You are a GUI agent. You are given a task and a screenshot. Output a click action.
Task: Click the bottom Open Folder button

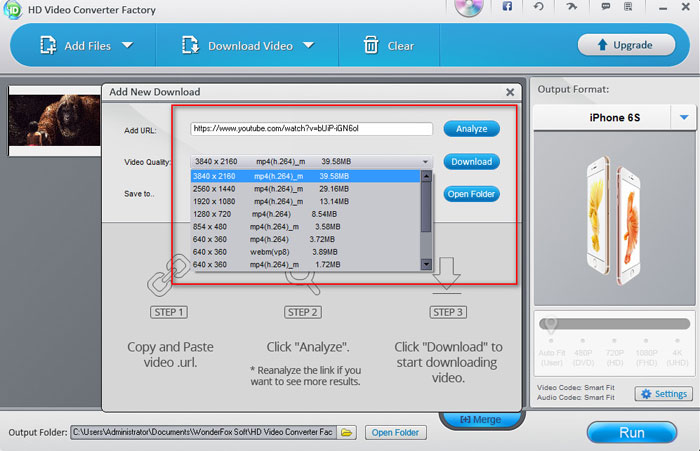tap(396, 432)
